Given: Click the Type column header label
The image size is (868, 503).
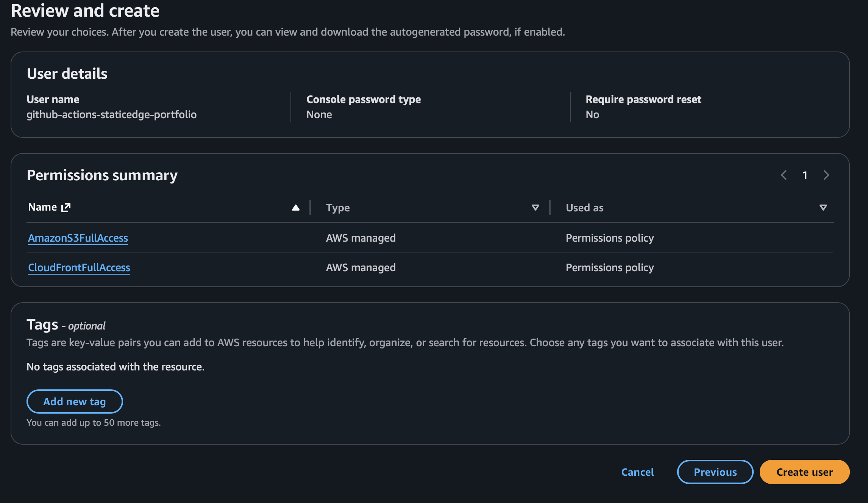Looking at the screenshot, I should (x=338, y=208).
